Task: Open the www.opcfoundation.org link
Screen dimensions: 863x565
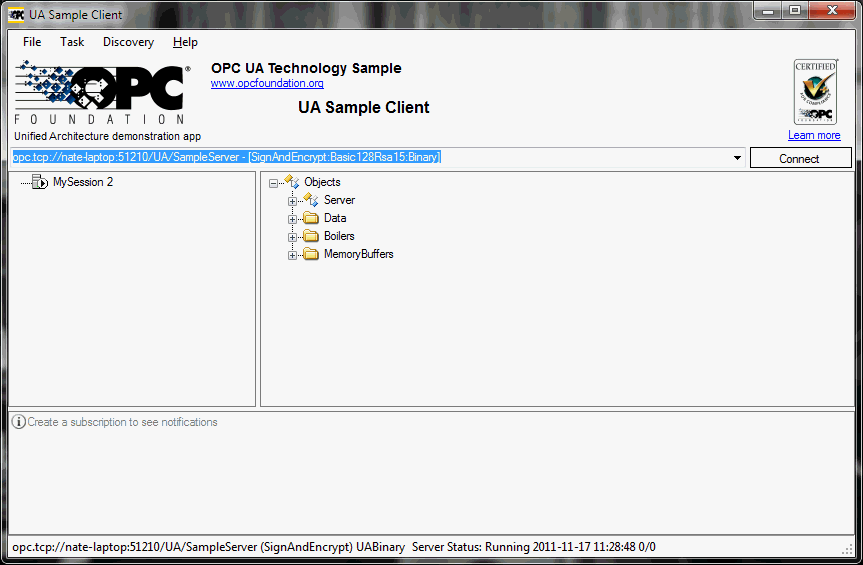Action: (x=267, y=83)
